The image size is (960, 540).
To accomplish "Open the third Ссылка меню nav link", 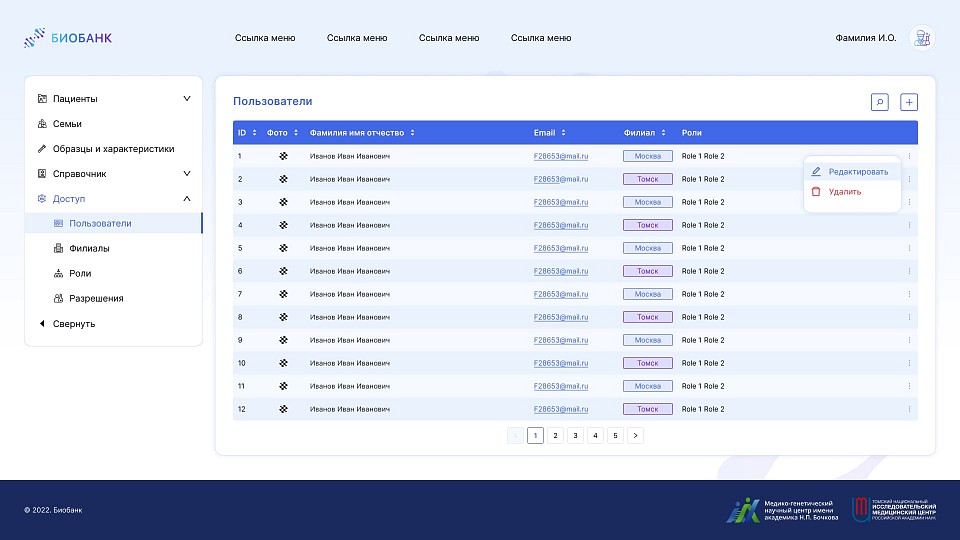I will [449, 38].
